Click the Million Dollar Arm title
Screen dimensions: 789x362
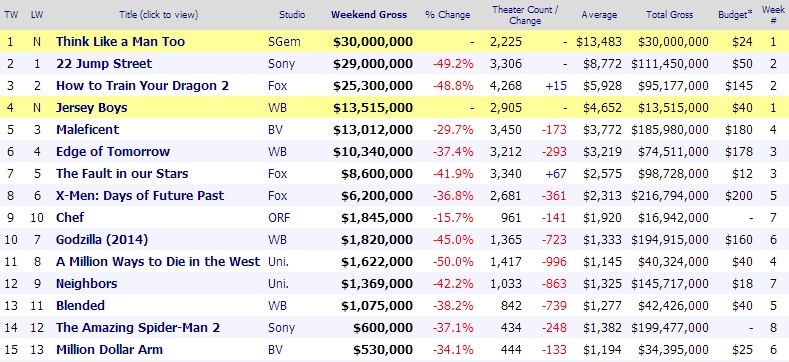[109, 349]
